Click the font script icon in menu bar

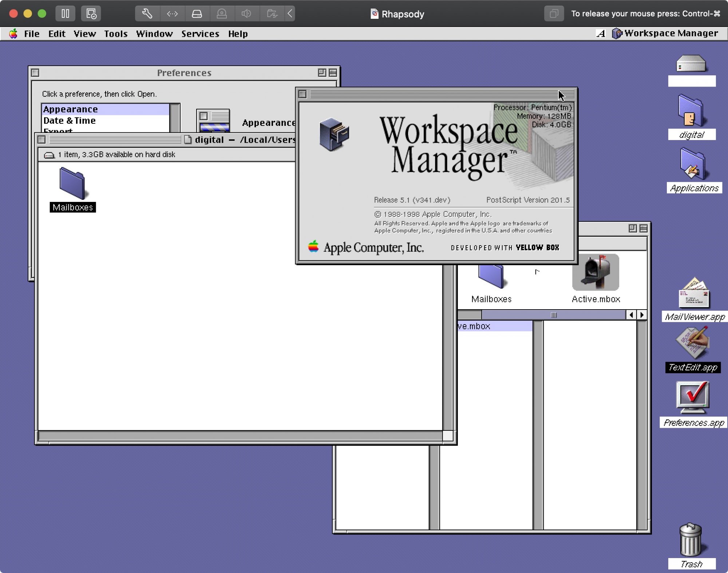(x=601, y=33)
